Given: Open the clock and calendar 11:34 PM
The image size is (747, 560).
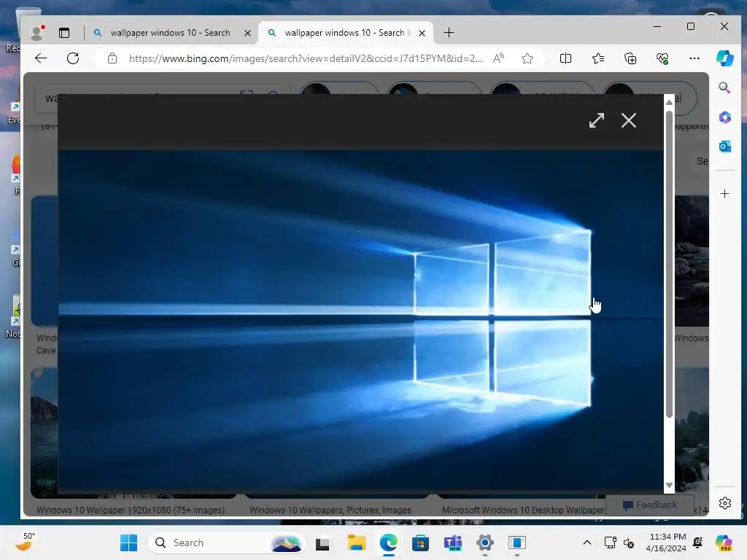Looking at the screenshot, I should [666, 542].
